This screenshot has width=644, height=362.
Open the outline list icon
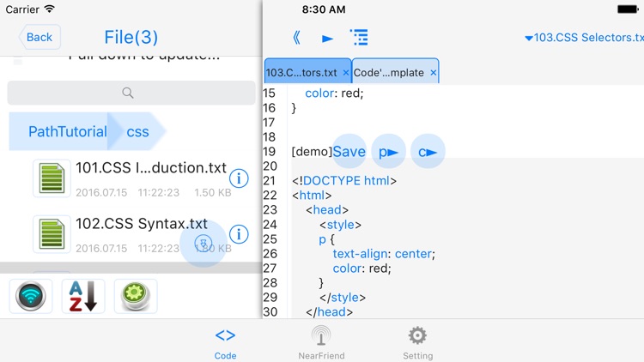tap(359, 38)
